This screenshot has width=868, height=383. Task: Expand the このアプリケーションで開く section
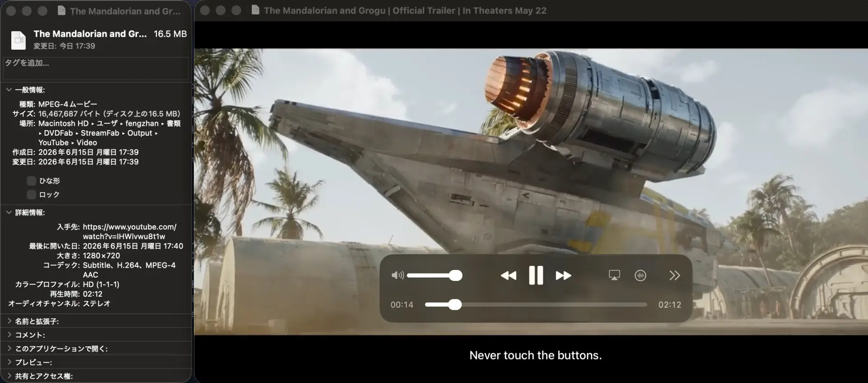[x=9, y=349]
